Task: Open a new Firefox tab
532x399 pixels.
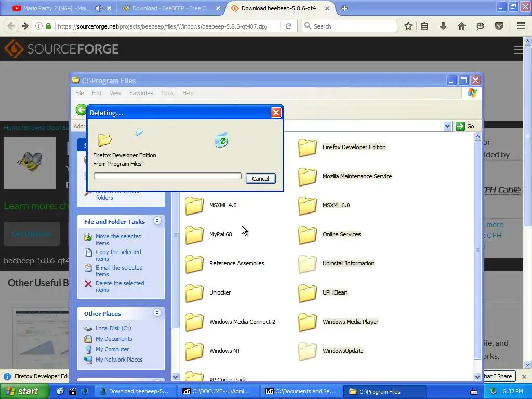Action: point(344,8)
